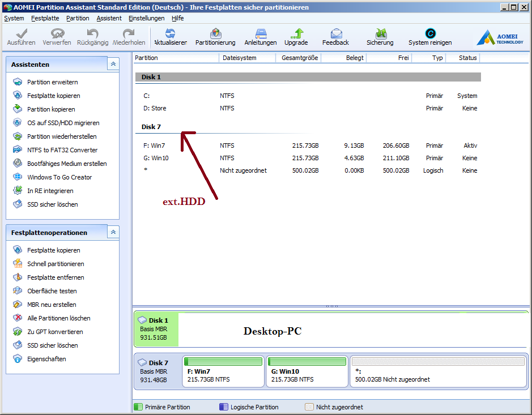Select the Nicht zugeordnet 500.02GB row
Image resolution: width=532 pixels, height=415 pixels.
308,170
